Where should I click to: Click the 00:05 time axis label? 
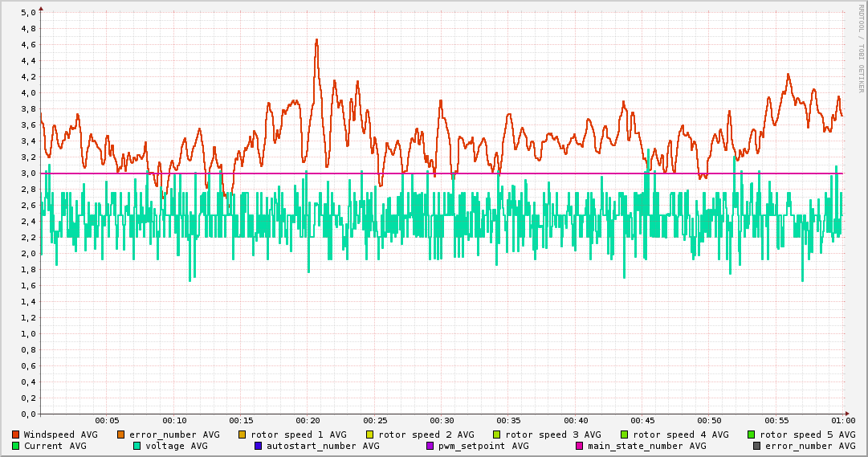pyautogui.click(x=107, y=420)
